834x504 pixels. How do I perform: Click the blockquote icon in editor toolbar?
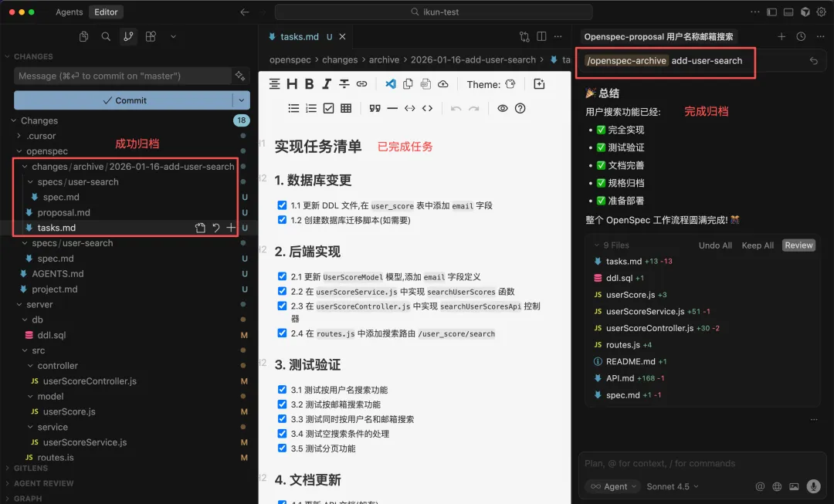(375, 108)
